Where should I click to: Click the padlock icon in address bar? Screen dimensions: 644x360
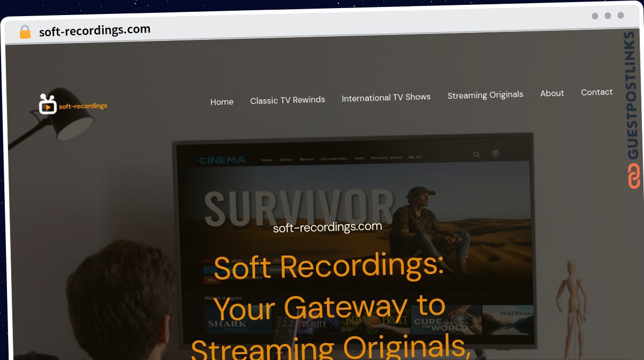click(x=25, y=32)
